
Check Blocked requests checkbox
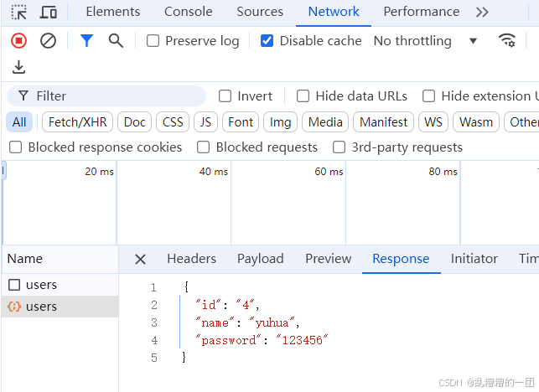tap(203, 147)
